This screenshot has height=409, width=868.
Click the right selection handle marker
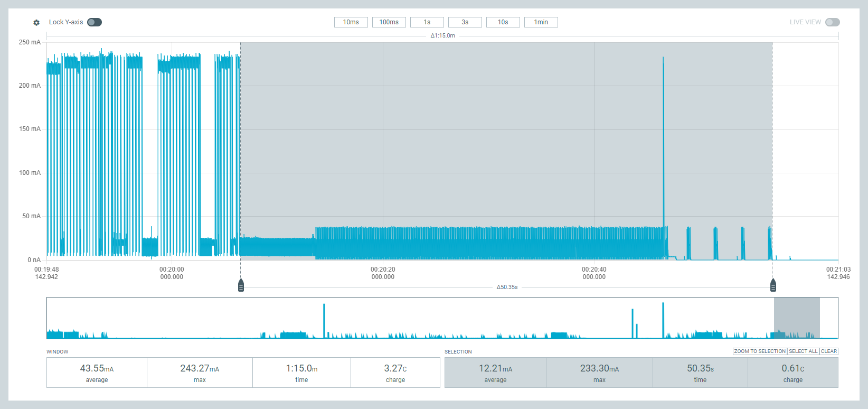(x=773, y=285)
